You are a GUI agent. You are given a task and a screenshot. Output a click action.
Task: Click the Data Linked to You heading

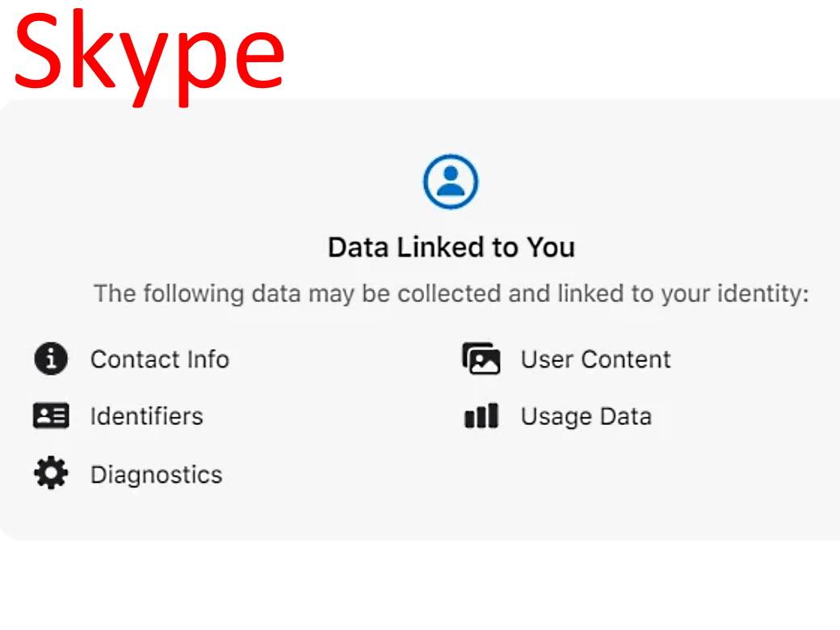451,246
